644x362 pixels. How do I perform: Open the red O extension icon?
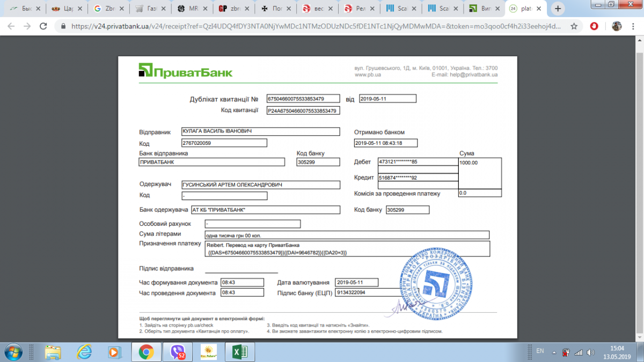(x=595, y=26)
